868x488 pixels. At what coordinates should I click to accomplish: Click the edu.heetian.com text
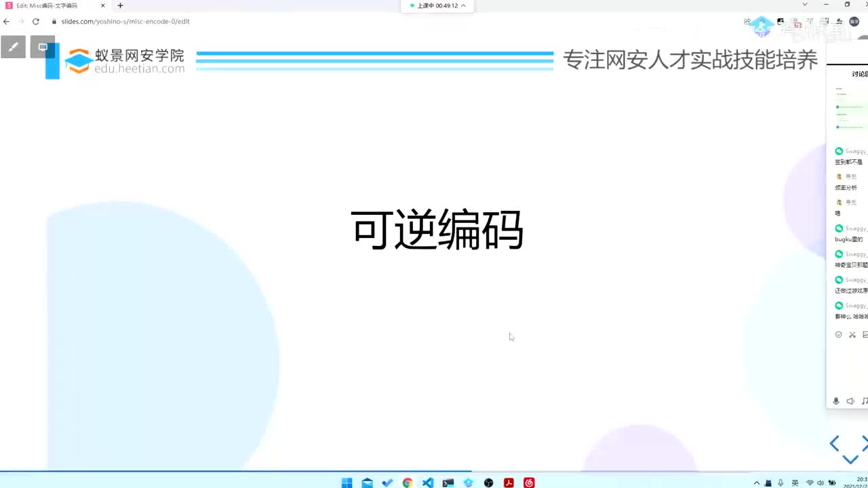(x=139, y=69)
